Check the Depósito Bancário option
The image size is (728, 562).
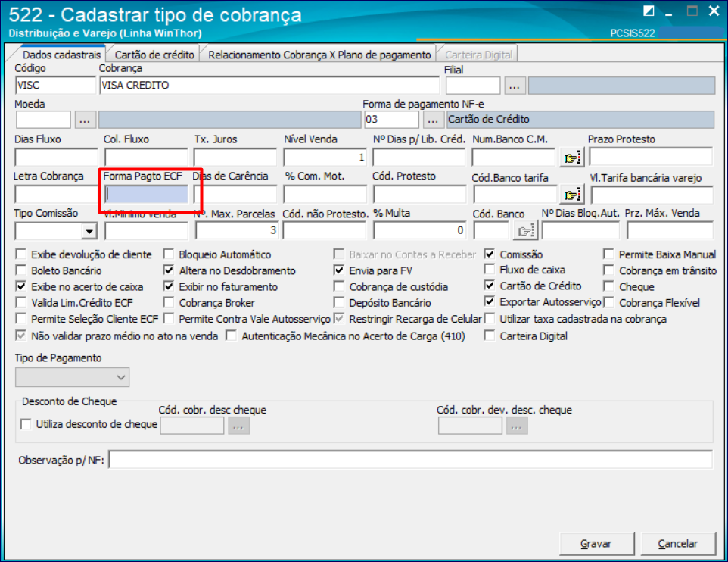pyautogui.click(x=339, y=303)
